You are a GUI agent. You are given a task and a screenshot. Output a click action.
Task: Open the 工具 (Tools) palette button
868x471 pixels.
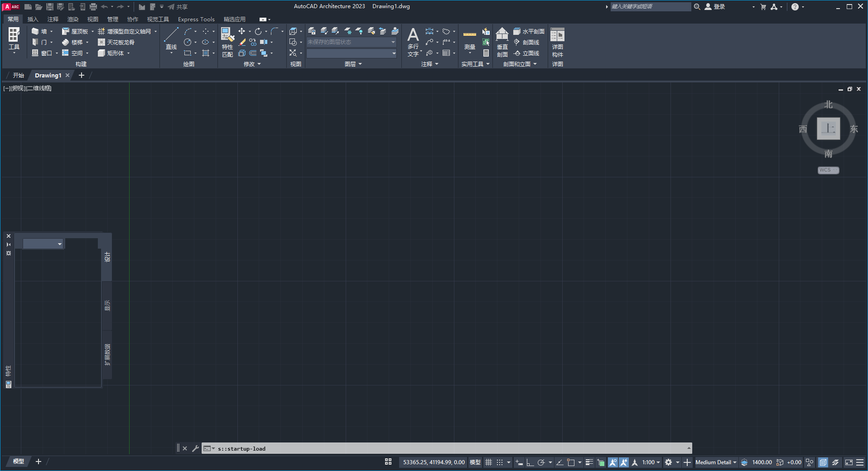14,41
